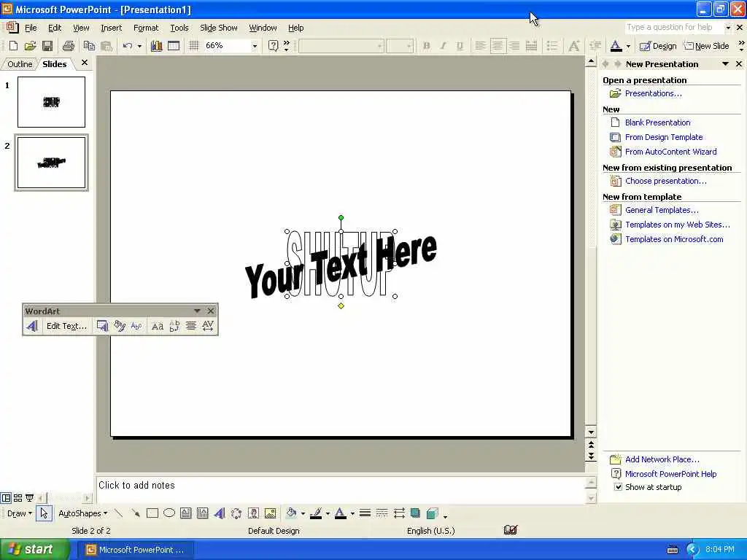The image size is (747, 560).
Task: Click the Copy icon in the toolbar
Action: (89, 46)
